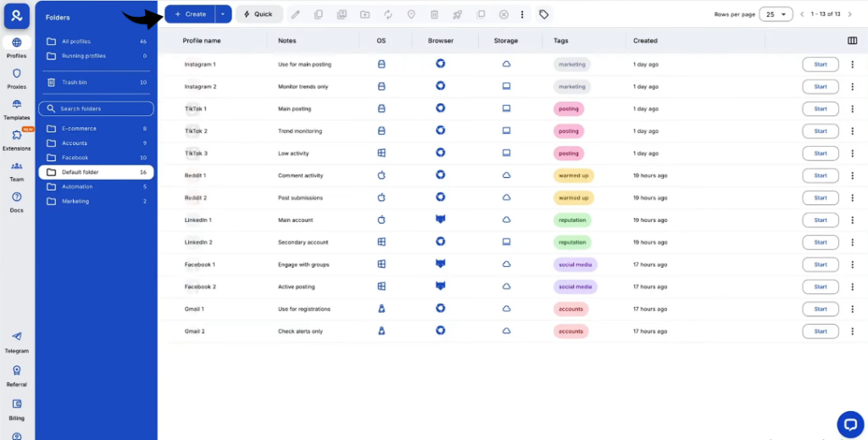The height and width of the screenshot is (440, 868).
Task: Start the Instagram 1 profile
Action: pyautogui.click(x=821, y=64)
